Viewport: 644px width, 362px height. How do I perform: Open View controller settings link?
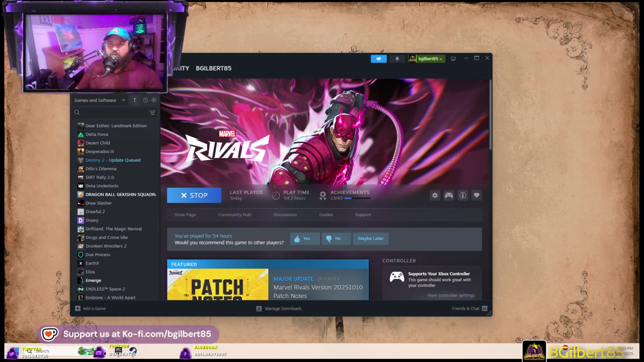[451, 295]
